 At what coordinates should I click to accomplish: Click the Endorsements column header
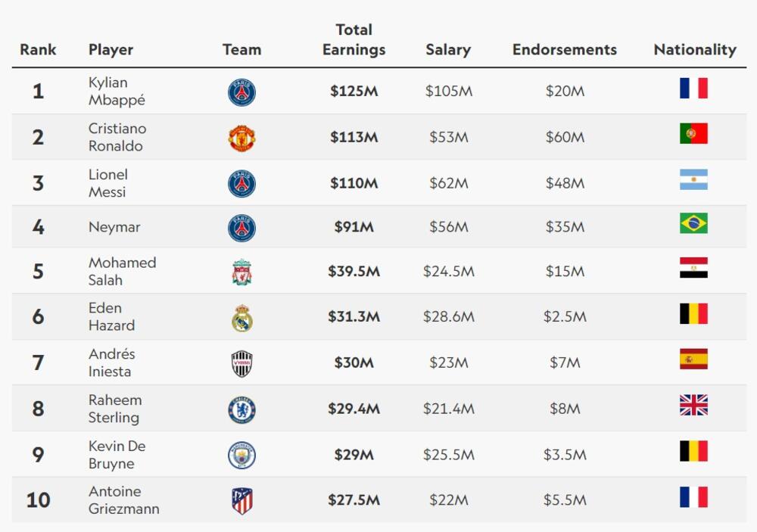pos(564,50)
